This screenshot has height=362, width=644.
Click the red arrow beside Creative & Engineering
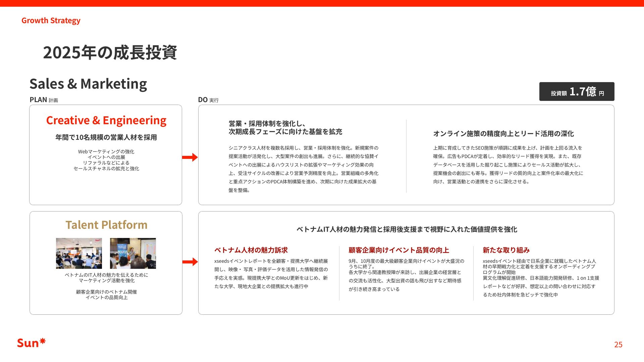(x=190, y=157)
